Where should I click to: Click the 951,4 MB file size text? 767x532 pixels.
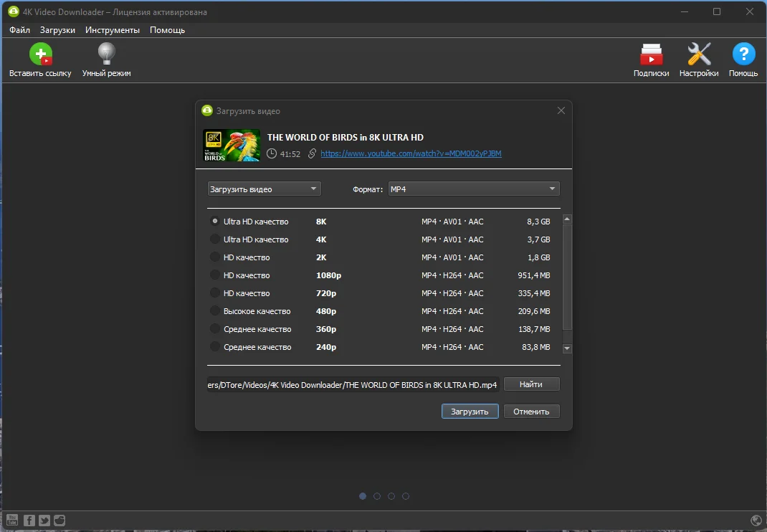coord(533,275)
